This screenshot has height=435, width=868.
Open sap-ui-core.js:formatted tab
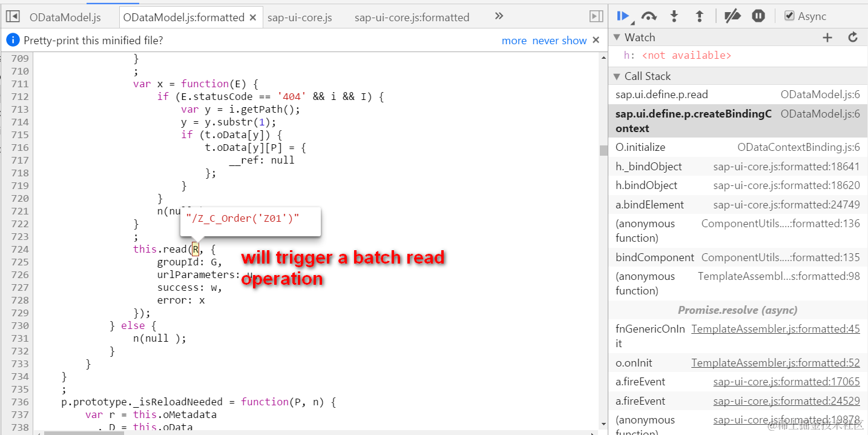[412, 18]
